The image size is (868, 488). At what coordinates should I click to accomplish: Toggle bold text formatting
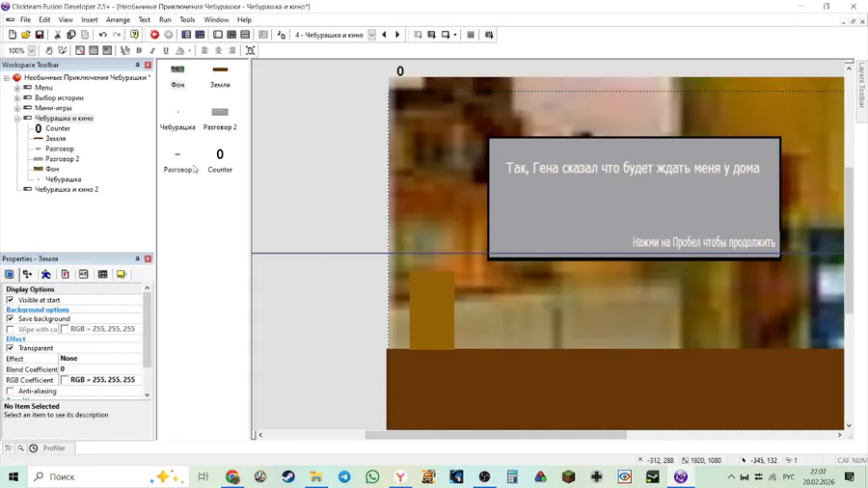(139, 50)
